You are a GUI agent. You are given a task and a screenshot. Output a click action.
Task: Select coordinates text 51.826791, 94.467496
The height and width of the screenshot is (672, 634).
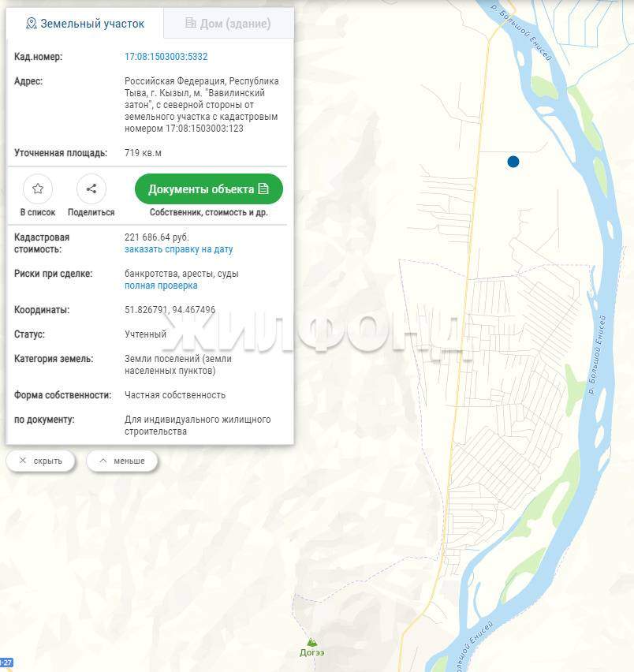pyautogui.click(x=170, y=310)
